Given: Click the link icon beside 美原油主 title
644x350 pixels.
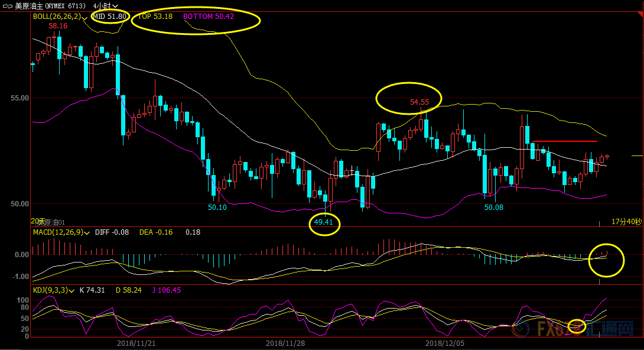Looking at the screenshot, I should tap(8, 6).
